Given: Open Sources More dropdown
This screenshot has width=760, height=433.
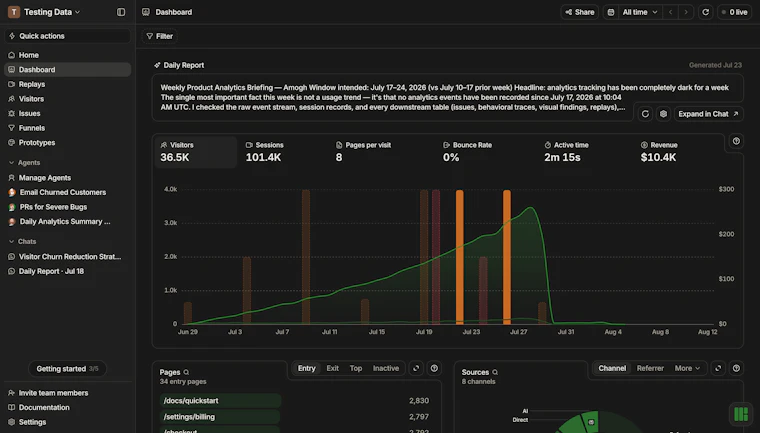Looking at the screenshot, I should [687, 369].
